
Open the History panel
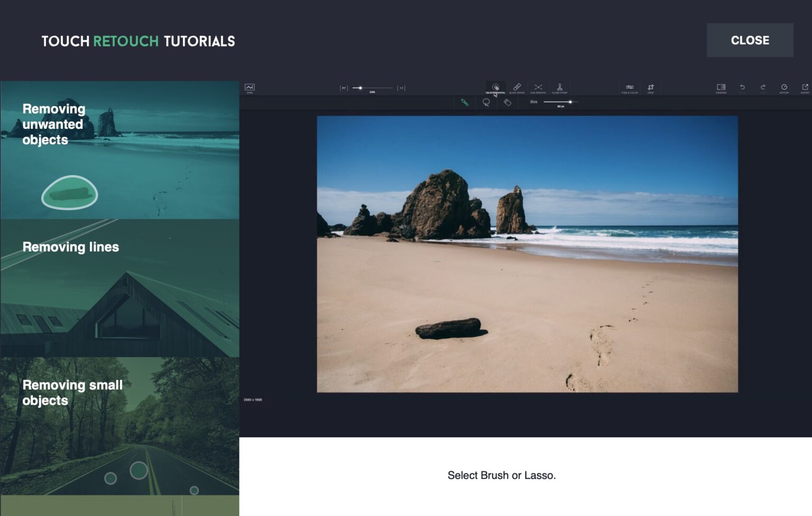784,88
